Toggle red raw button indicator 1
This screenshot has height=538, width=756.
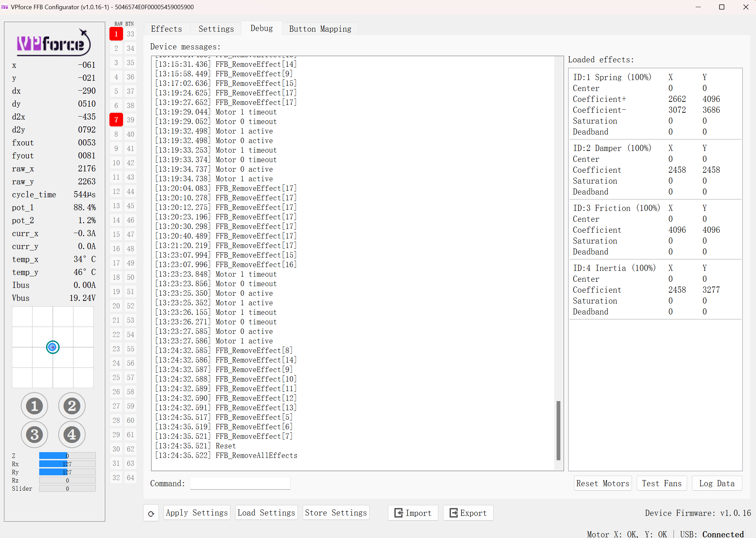click(x=116, y=34)
